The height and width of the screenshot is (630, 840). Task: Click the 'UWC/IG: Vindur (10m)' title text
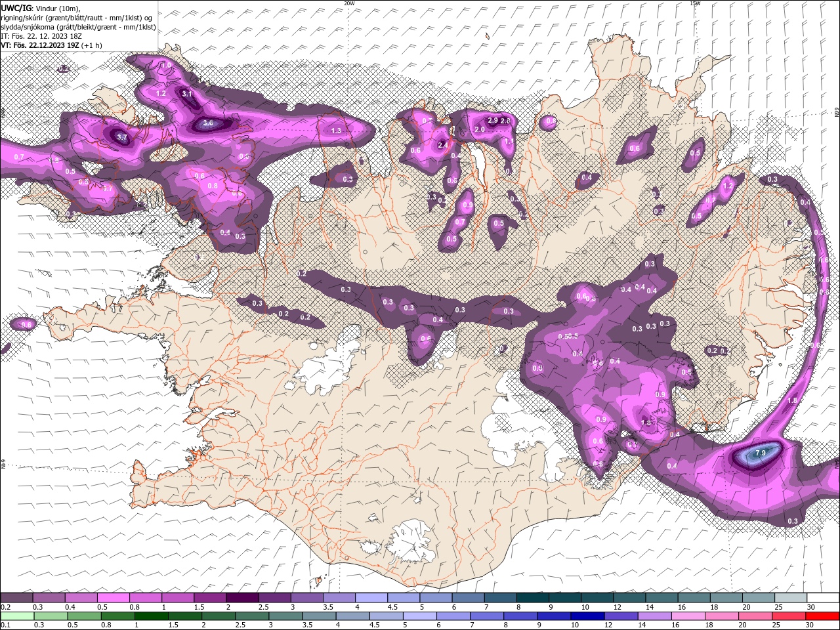40,8
